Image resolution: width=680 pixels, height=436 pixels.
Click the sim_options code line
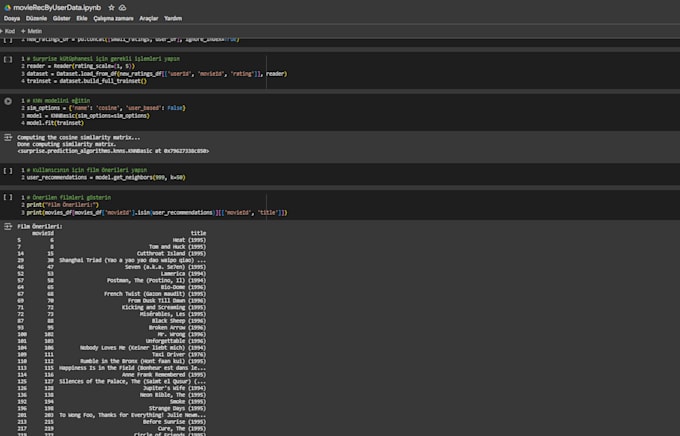(x=106, y=108)
